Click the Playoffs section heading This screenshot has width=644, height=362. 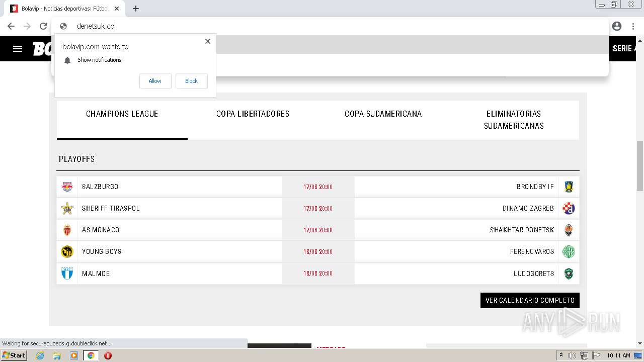pyautogui.click(x=76, y=159)
